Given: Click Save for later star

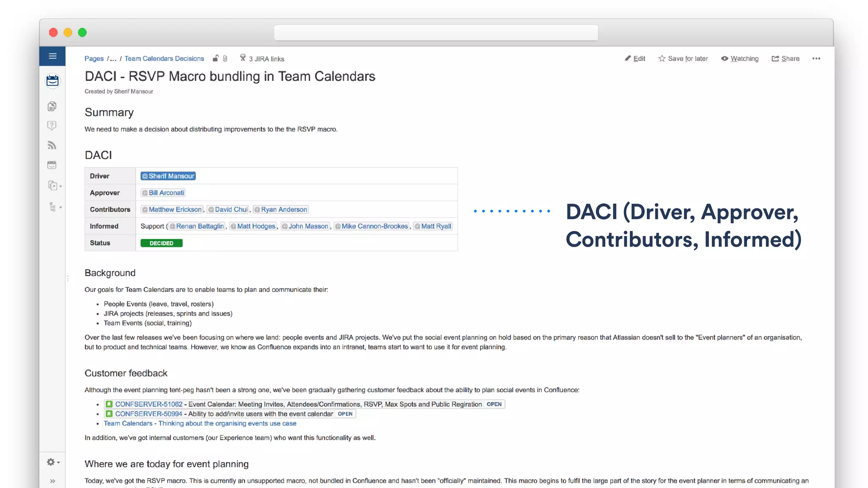Looking at the screenshot, I should click(683, 58).
